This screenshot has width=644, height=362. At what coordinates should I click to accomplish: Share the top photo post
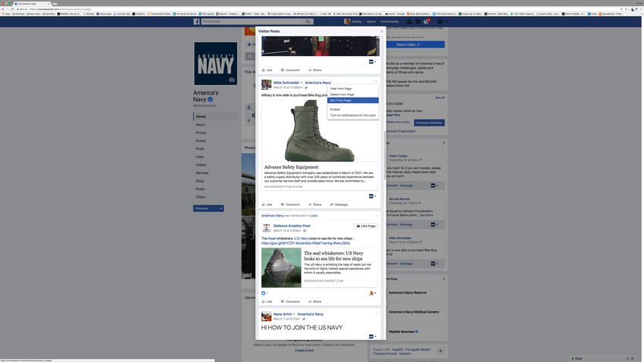coord(314,70)
